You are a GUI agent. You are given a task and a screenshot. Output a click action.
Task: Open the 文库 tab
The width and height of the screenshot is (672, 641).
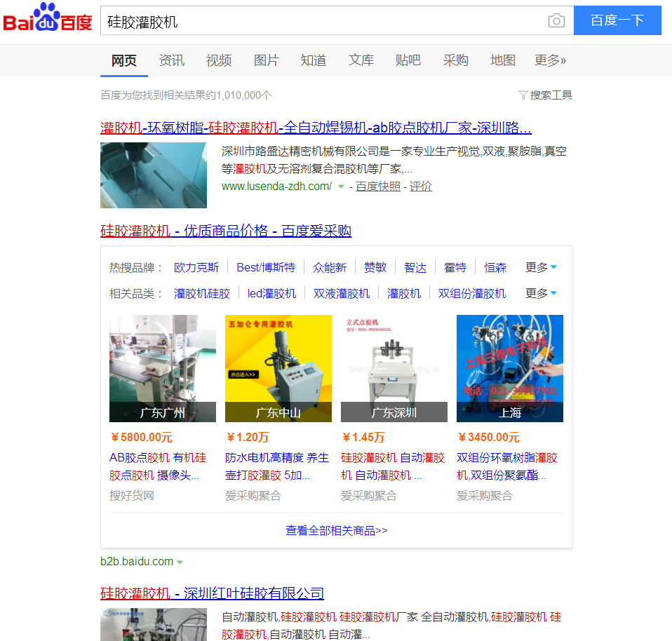(x=361, y=60)
